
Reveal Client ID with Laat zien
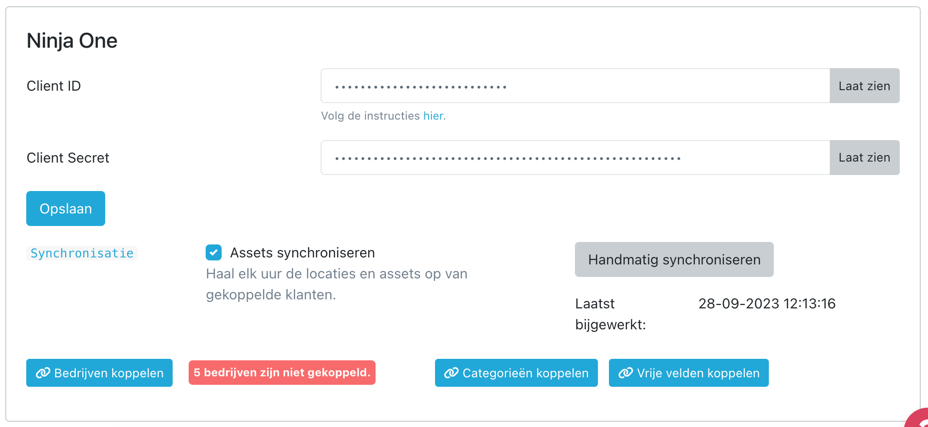tap(864, 86)
